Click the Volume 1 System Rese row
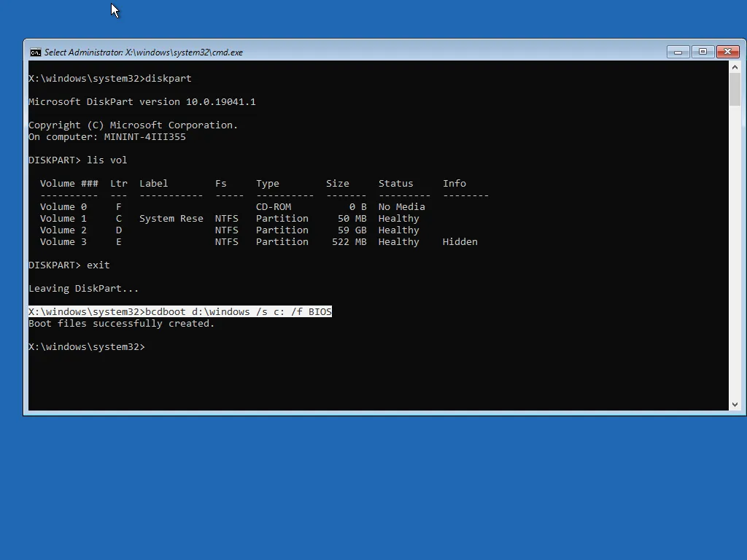Image resolution: width=747 pixels, height=560 pixels. click(x=219, y=218)
